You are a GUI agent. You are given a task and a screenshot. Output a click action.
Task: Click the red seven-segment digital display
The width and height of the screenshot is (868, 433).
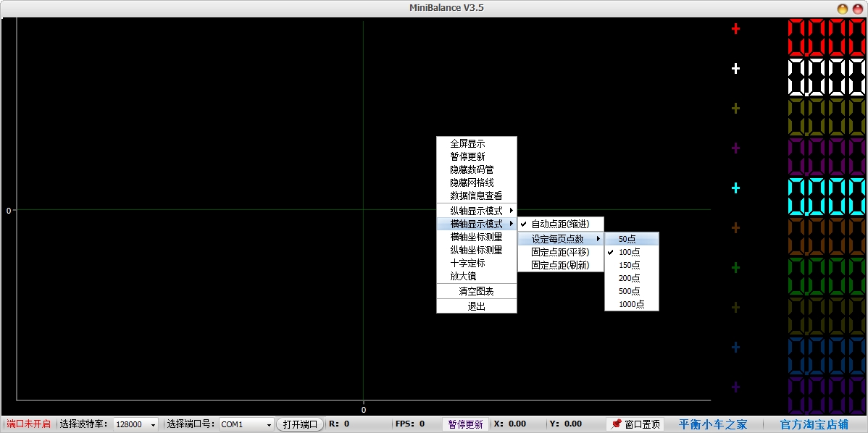(x=827, y=37)
